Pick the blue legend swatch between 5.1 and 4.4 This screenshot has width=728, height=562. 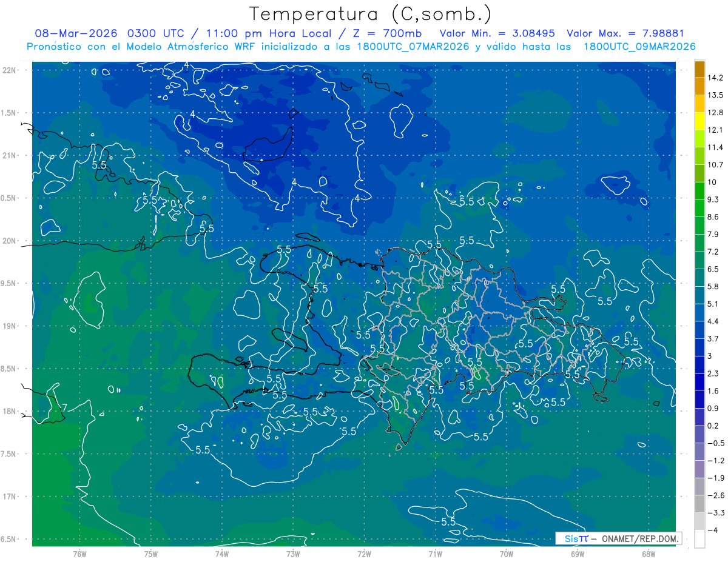[x=699, y=313]
